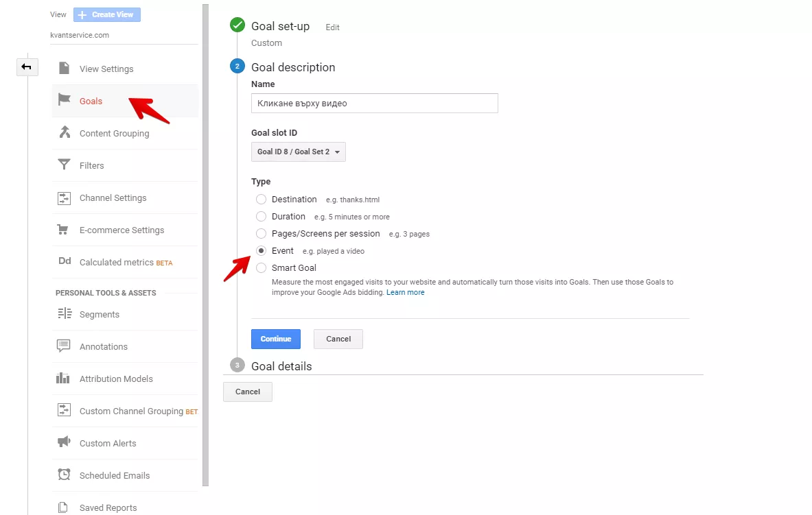Click the Custom Alerts megaphone icon
Viewport: 812px width, 515px height.
coord(64,442)
